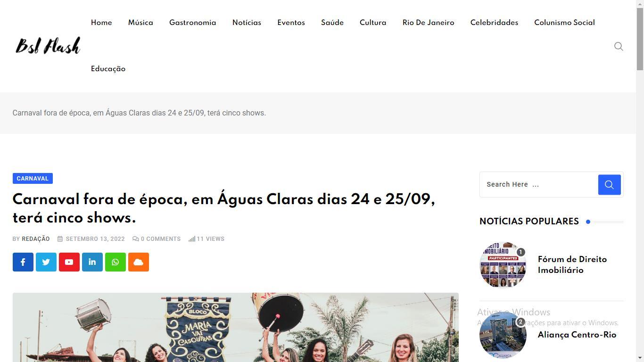The image size is (644, 362).
Task: Click the orange cloud share icon
Action: pyautogui.click(x=139, y=262)
